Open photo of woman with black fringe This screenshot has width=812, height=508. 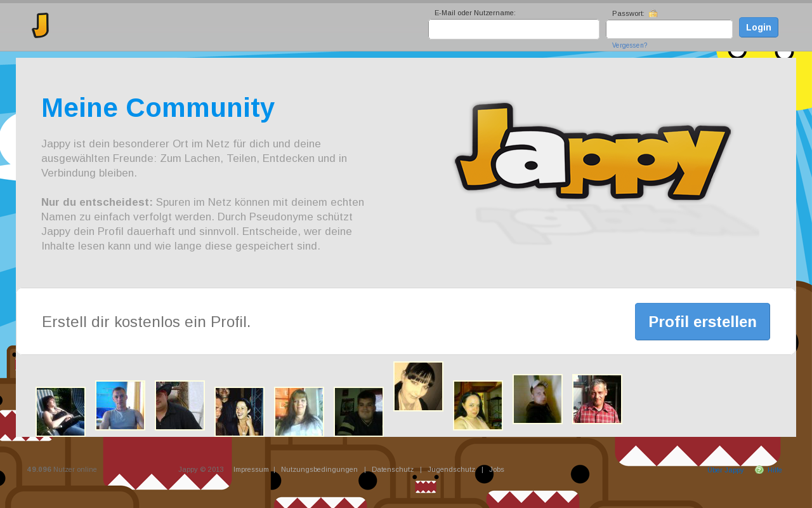(x=418, y=386)
